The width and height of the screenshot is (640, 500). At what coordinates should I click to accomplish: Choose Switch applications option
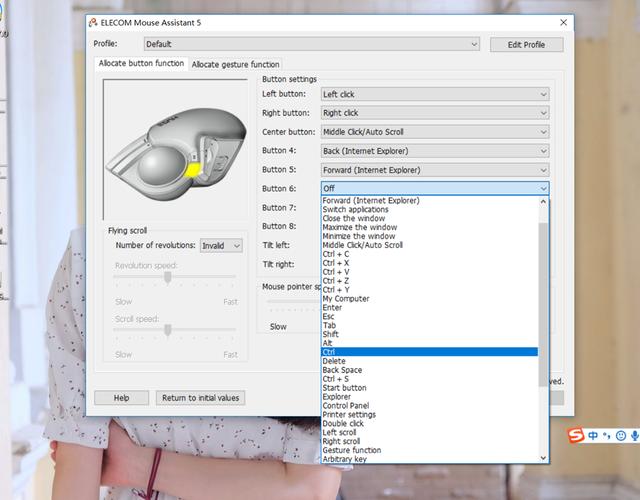pos(430,209)
